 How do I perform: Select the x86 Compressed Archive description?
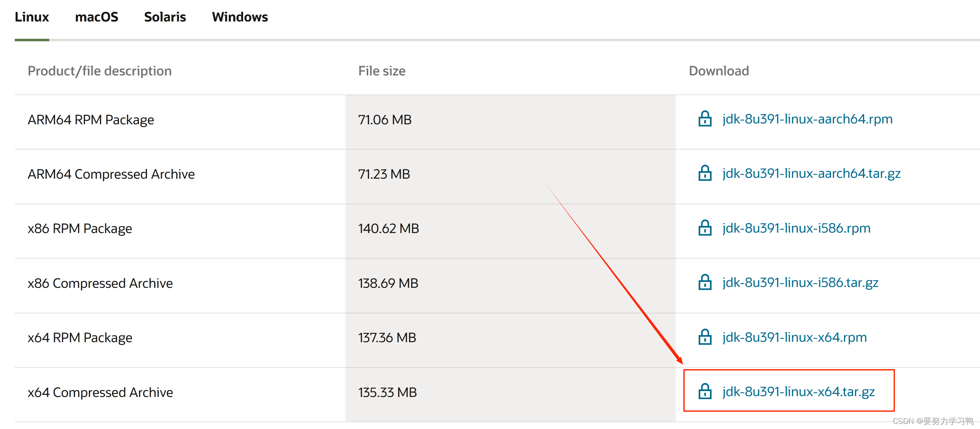100,283
